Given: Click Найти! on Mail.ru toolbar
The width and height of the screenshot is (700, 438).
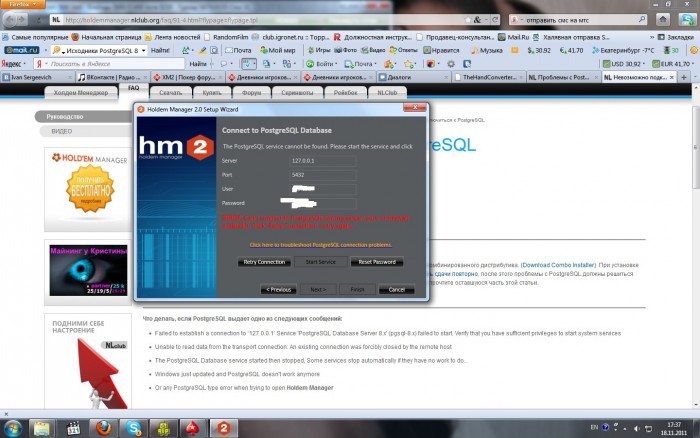Looking at the screenshot, I should [x=160, y=50].
